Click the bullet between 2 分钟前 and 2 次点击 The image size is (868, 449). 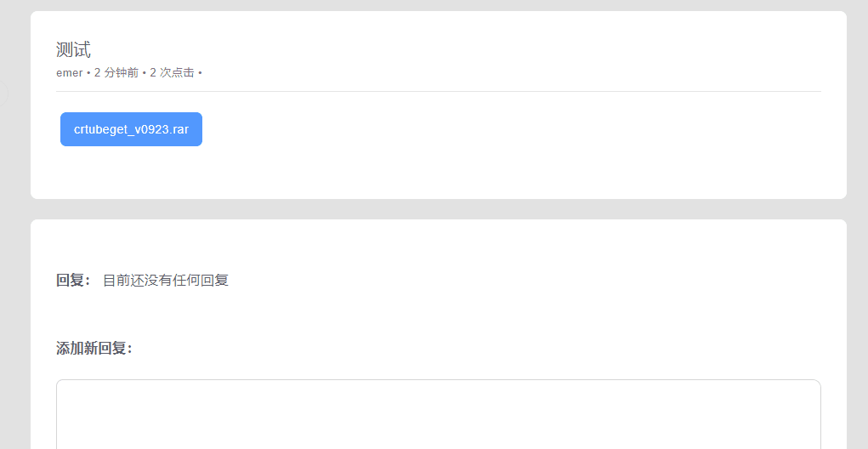145,73
